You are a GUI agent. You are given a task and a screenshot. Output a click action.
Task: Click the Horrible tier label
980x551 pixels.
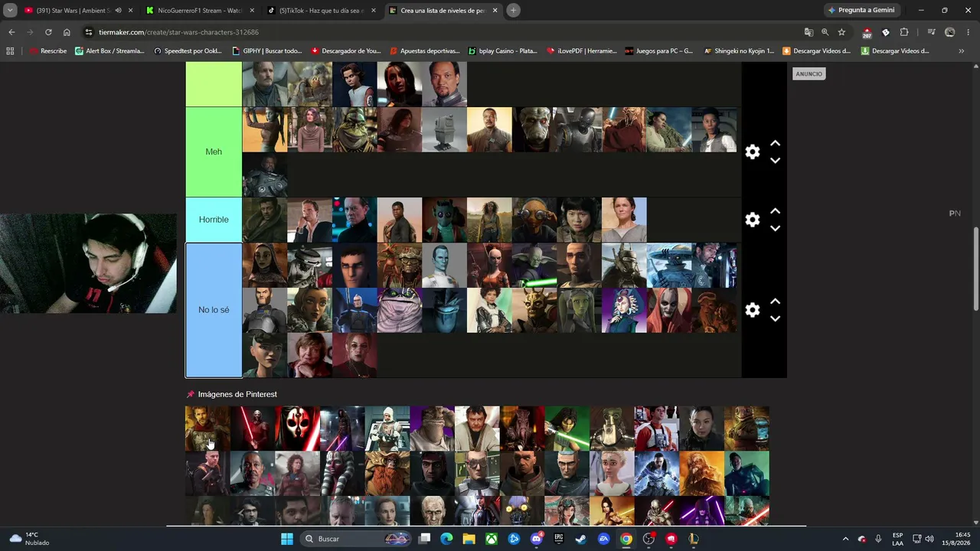pyautogui.click(x=214, y=220)
